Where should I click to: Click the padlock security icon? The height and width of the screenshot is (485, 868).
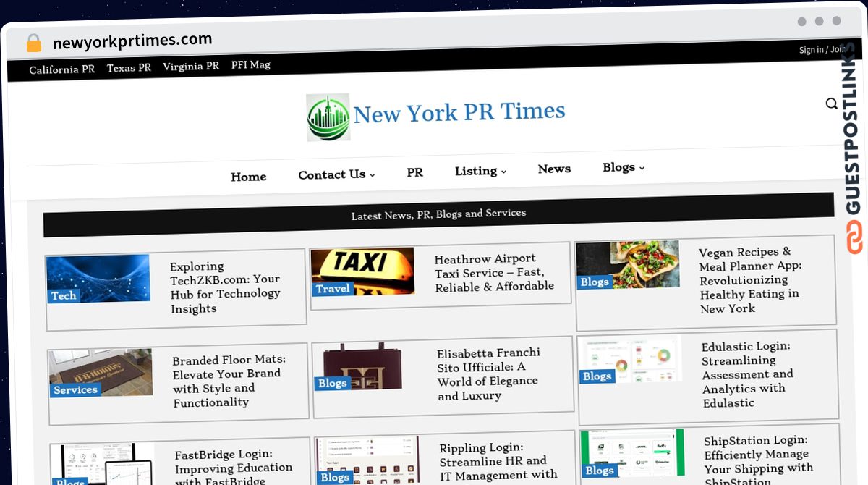[x=34, y=43]
